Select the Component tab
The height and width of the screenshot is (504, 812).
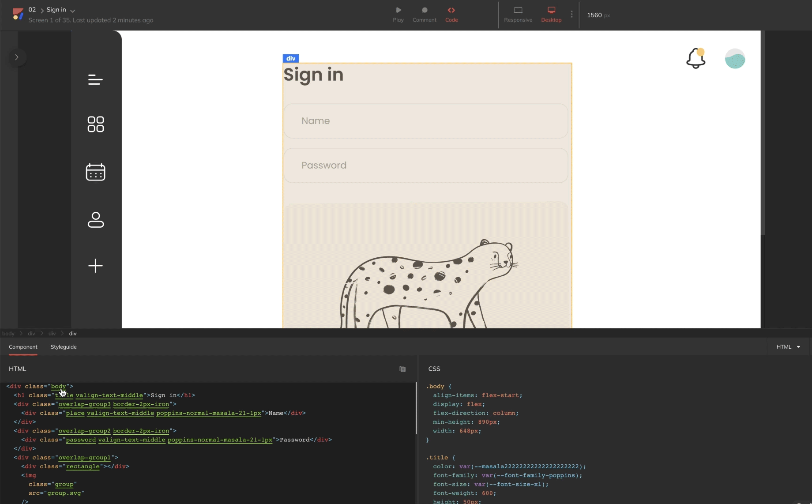pyautogui.click(x=23, y=347)
